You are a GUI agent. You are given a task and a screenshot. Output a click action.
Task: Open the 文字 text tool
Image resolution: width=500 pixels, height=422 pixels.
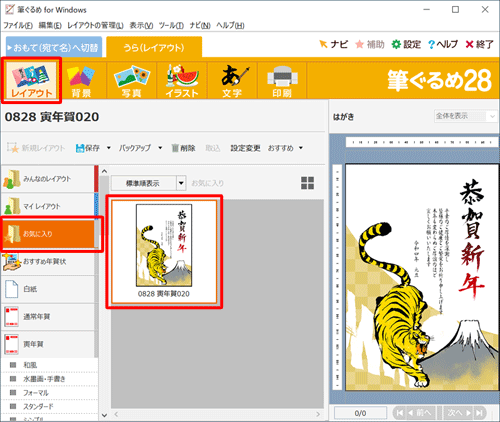coord(232,81)
